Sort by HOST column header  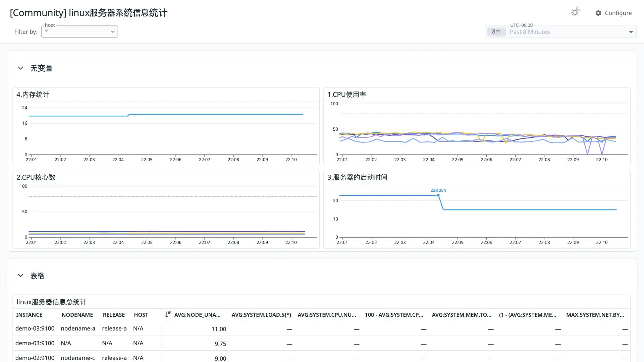click(x=141, y=315)
